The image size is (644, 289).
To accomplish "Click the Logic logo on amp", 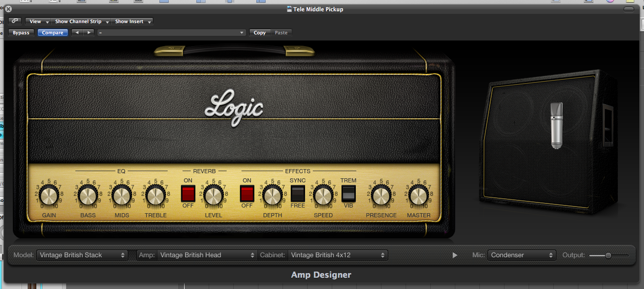I will coord(234,109).
